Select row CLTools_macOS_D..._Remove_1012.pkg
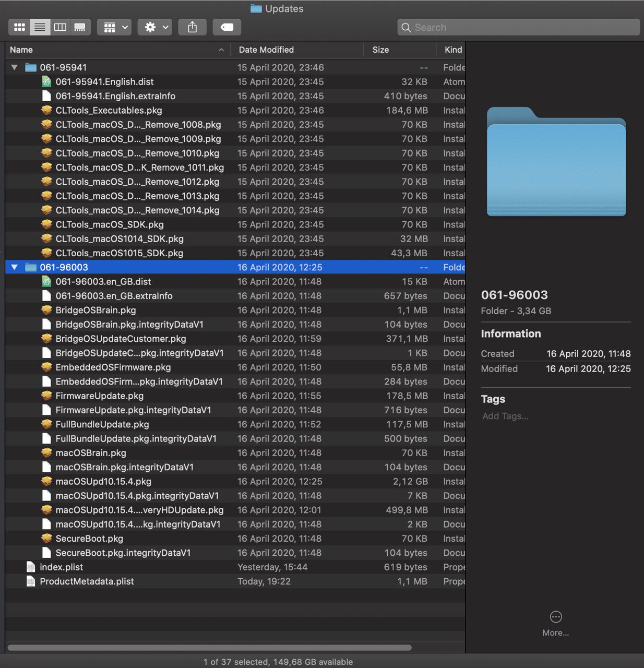 coord(235,182)
